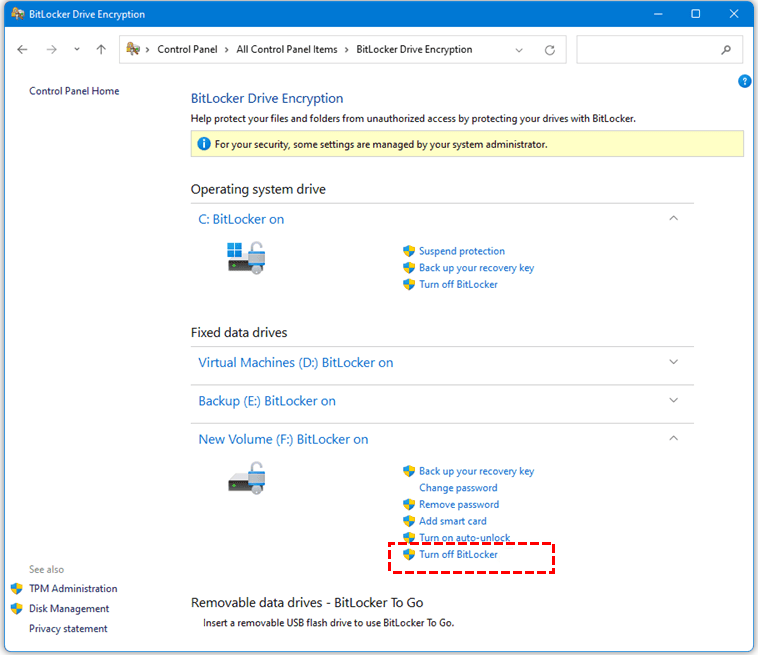Viewport: 758px width, 655px height.
Task: Open the address bar history dropdown
Action: pos(519,50)
